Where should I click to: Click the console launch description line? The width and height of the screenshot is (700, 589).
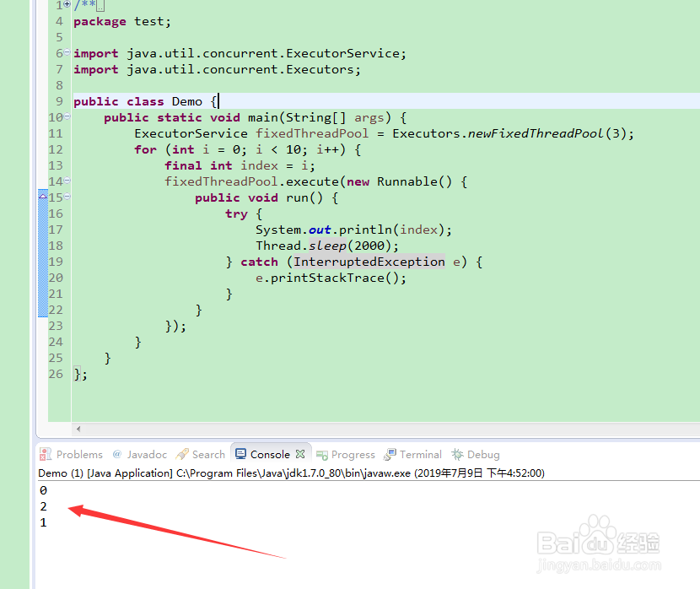(291, 473)
